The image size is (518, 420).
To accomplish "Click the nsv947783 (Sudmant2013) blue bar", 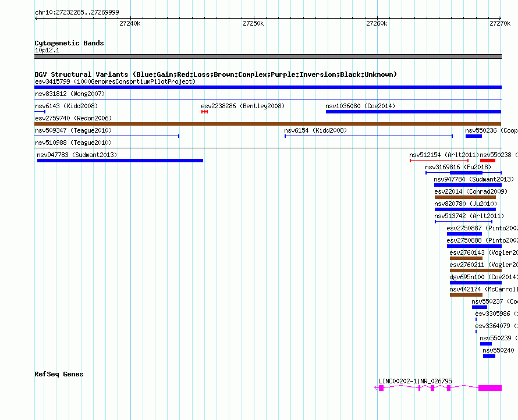I will [x=120, y=161].
